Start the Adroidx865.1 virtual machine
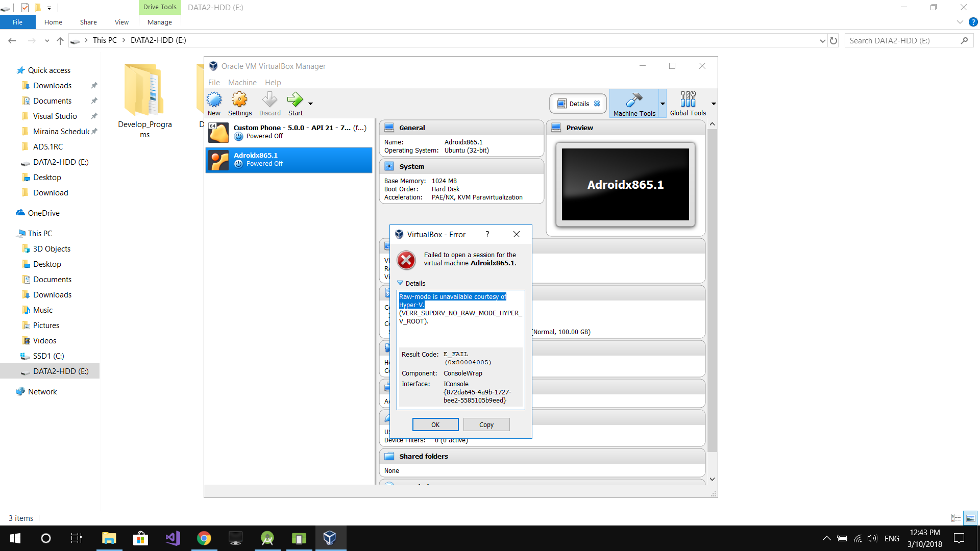The image size is (980, 551). tap(295, 104)
